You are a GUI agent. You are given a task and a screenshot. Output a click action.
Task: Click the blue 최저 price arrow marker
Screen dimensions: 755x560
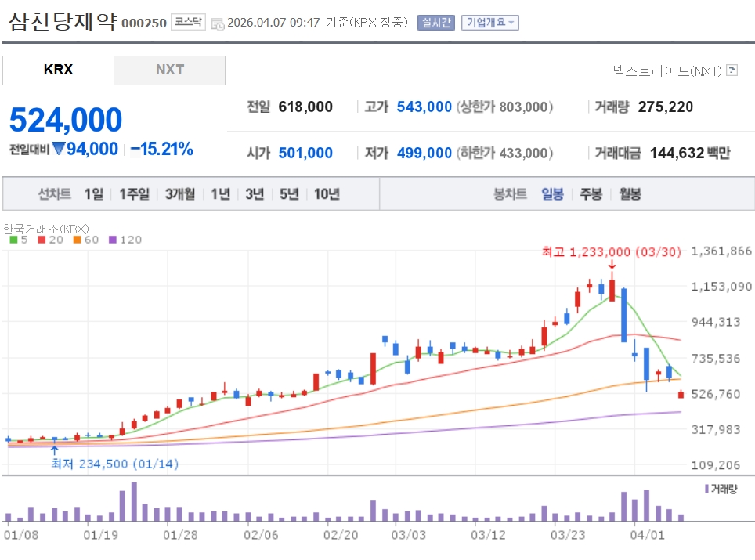[54, 449]
